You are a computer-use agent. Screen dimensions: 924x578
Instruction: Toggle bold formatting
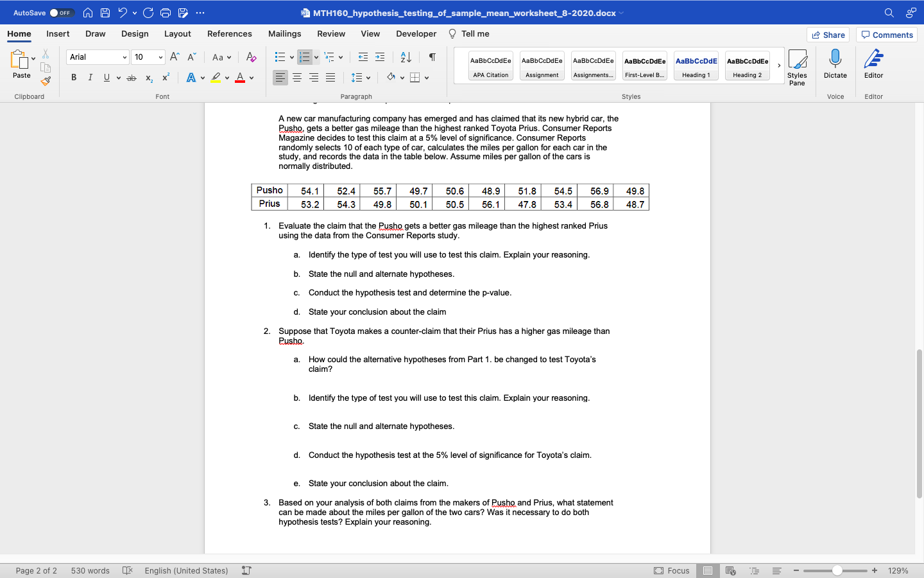73,77
